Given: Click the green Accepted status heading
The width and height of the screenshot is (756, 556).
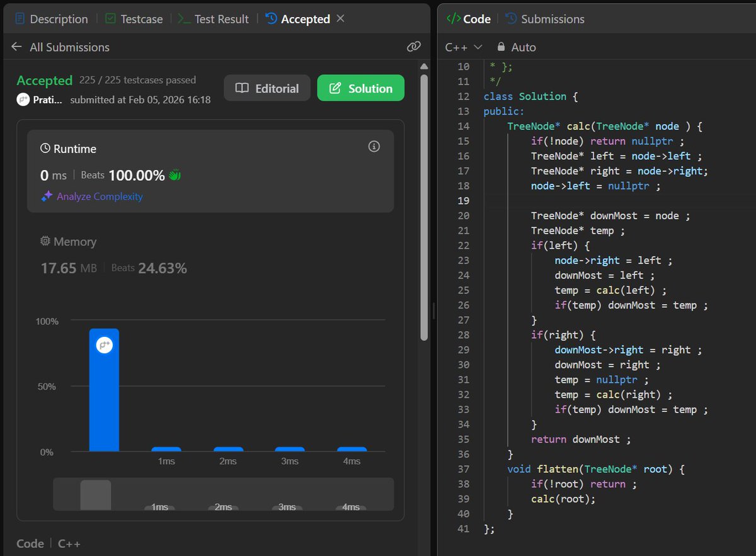Looking at the screenshot, I should [x=44, y=81].
